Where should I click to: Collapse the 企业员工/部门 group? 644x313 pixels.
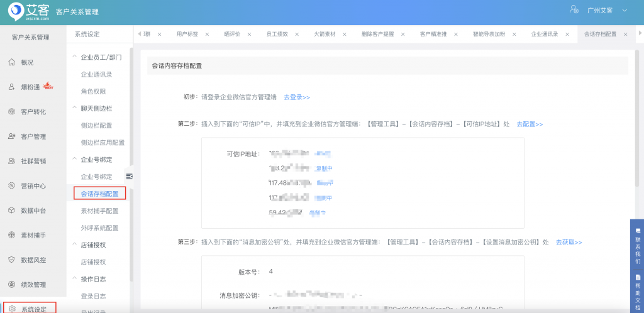(x=75, y=57)
